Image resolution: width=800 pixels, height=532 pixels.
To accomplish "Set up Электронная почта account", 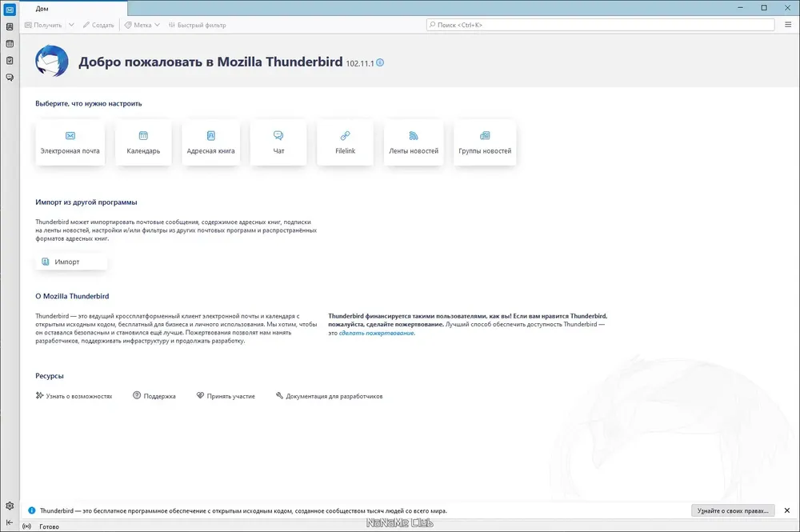I will [x=70, y=142].
